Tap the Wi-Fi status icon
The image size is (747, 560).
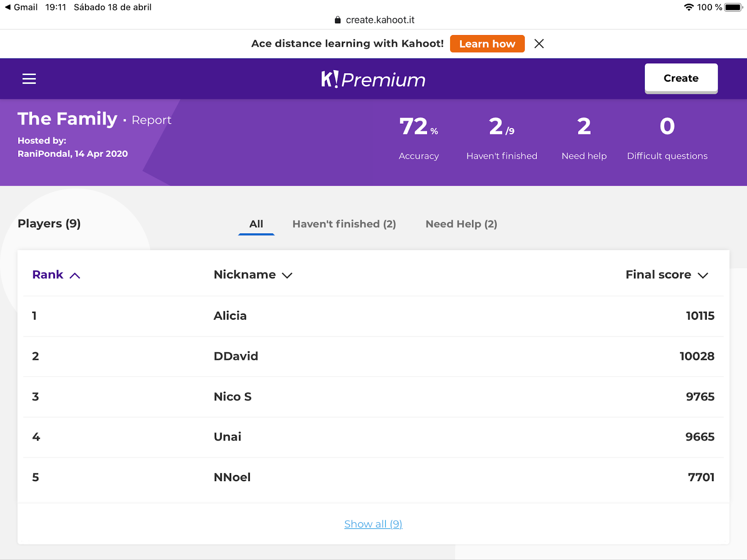689,7
